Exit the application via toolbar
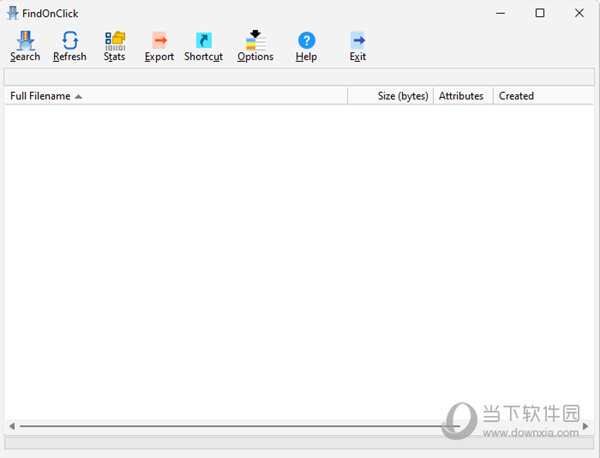The height and width of the screenshot is (458, 600). click(x=358, y=46)
